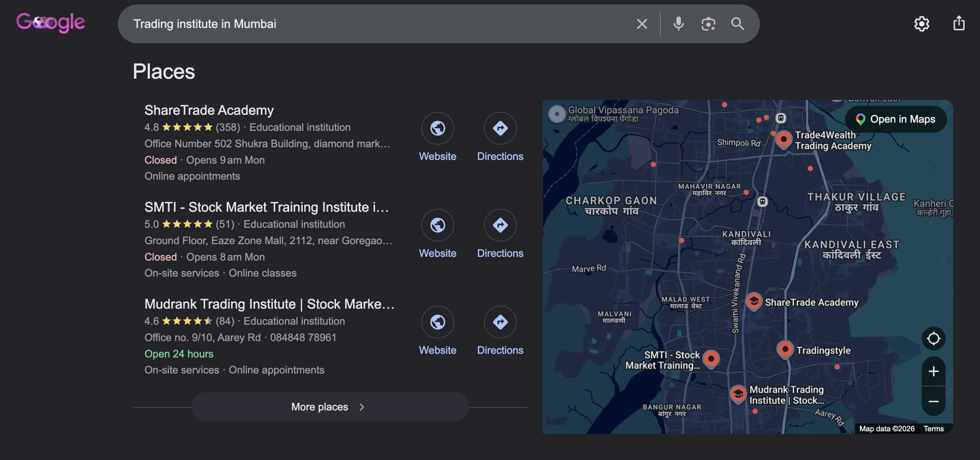This screenshot has width=980, height=460.
Task: Submit search with the magnifier icon
Action: 737,24
